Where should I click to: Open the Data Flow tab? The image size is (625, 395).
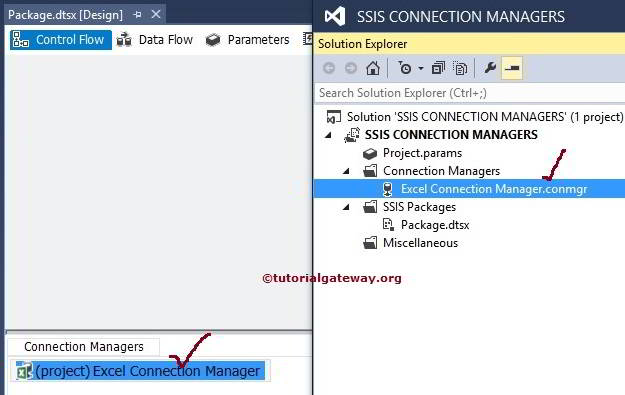coord(155,40)
